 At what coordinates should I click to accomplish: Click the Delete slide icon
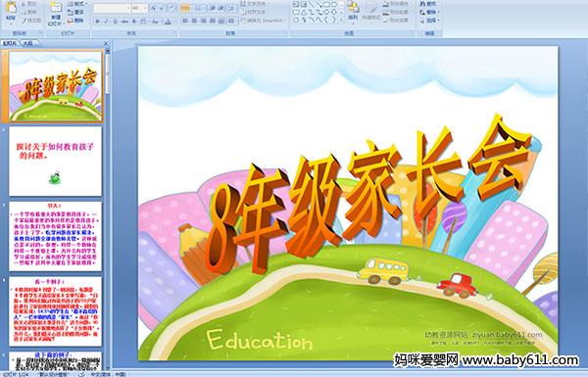[71, 21]
